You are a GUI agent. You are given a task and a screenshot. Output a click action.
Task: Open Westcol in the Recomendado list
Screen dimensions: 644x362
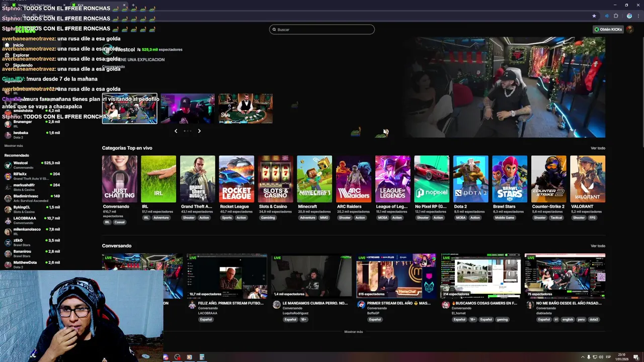(32, 165)
